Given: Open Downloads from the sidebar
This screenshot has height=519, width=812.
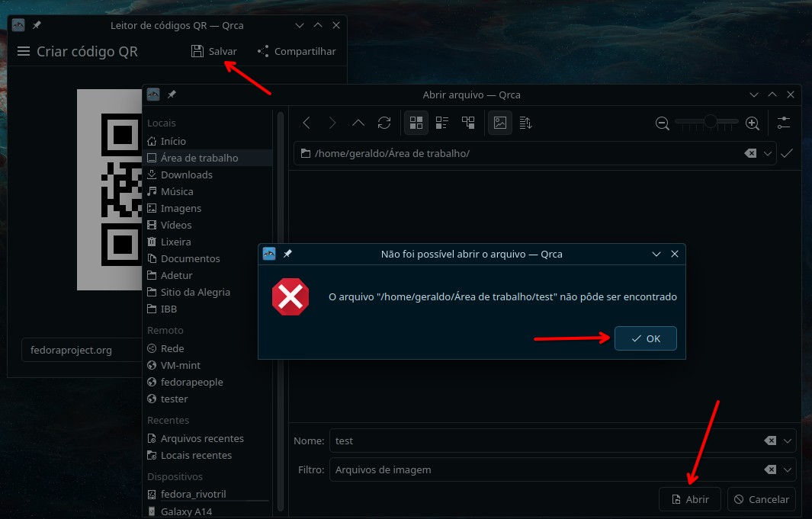Looking at the screenshot, I should tap(207, 175).
